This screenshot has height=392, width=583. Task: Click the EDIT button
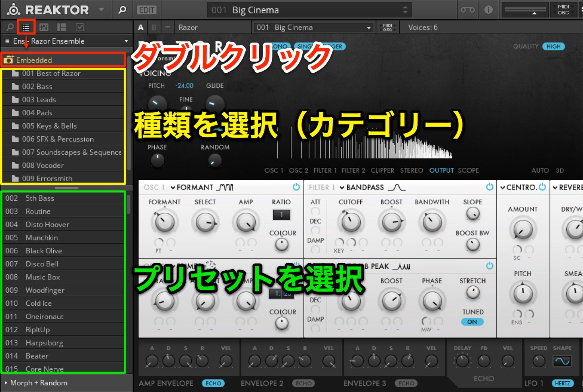(x=147, y=10)
